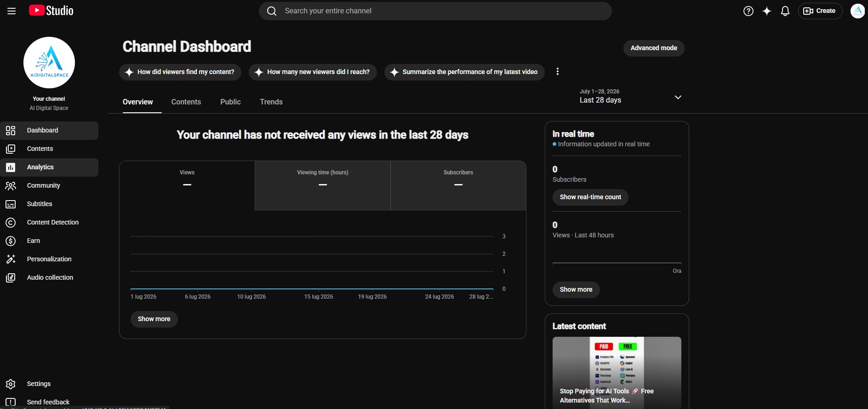Click the Content Detection copyright icon
The width and height of the screenshot is (868, 409).
11,222
